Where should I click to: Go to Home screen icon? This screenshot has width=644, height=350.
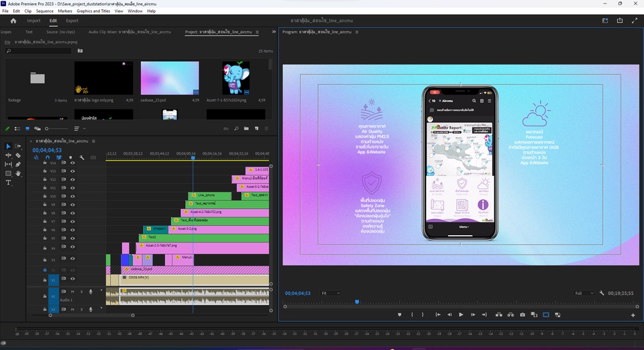pos(13,21)
